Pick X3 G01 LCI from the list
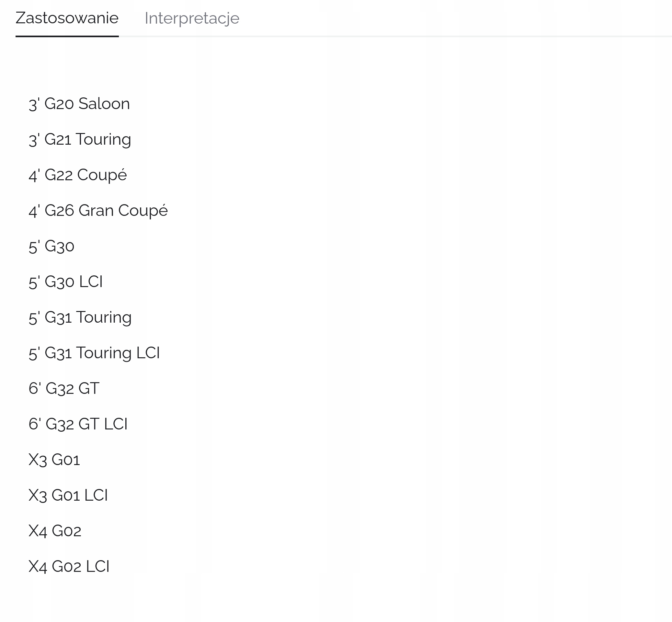This screenshot has height=622, width=672. (x=68, y=495)
